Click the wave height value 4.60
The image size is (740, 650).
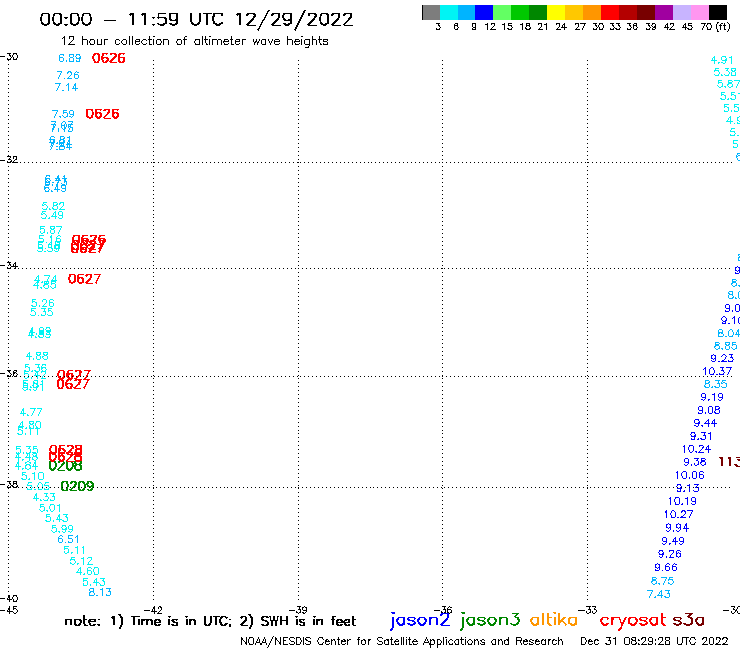[88, 571]
